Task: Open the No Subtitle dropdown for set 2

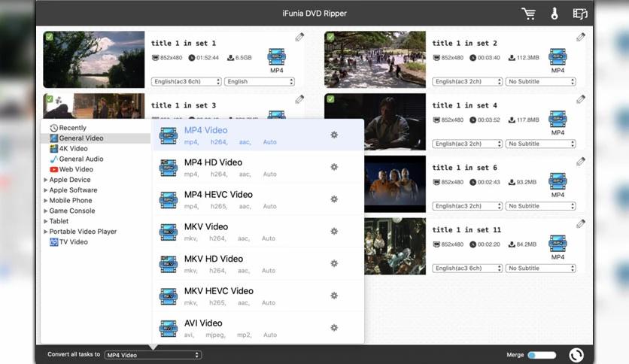Action: 540,81
